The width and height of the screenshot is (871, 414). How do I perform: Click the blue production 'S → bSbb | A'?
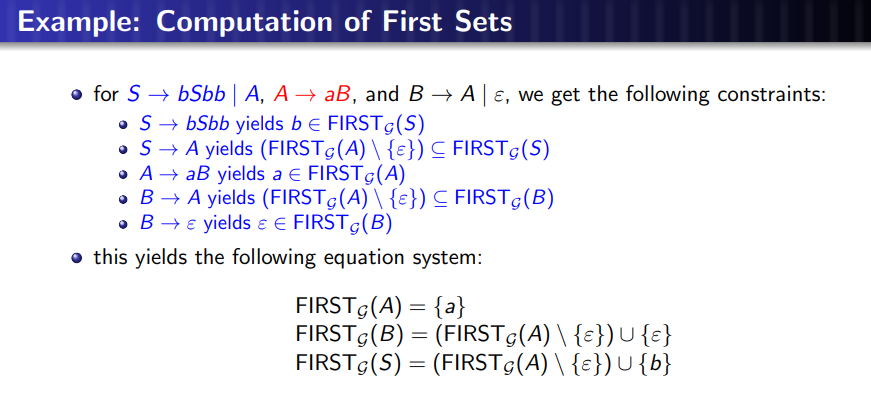coord(194,94)
